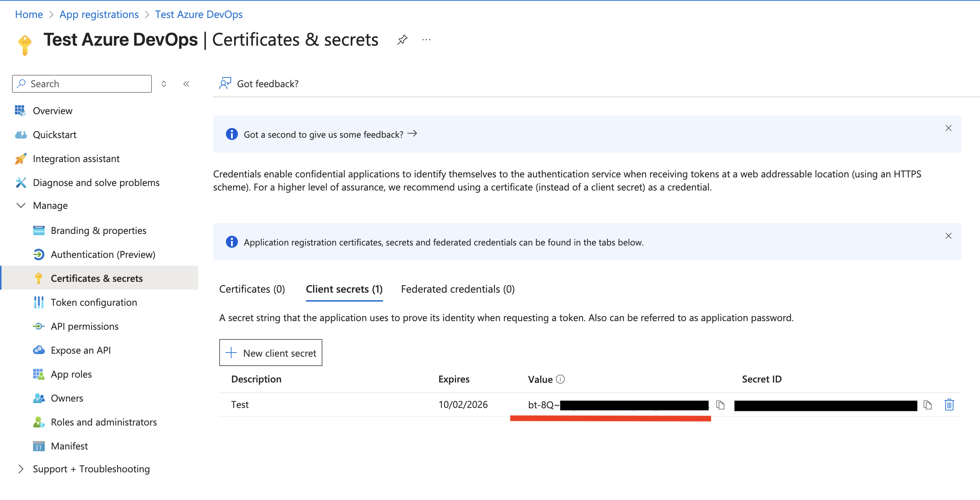Delete the Test client secret

[x=949, y=405]
